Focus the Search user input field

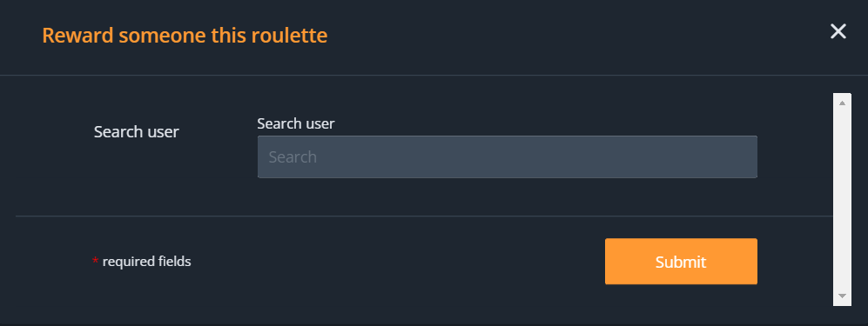(x=507, y=157)
